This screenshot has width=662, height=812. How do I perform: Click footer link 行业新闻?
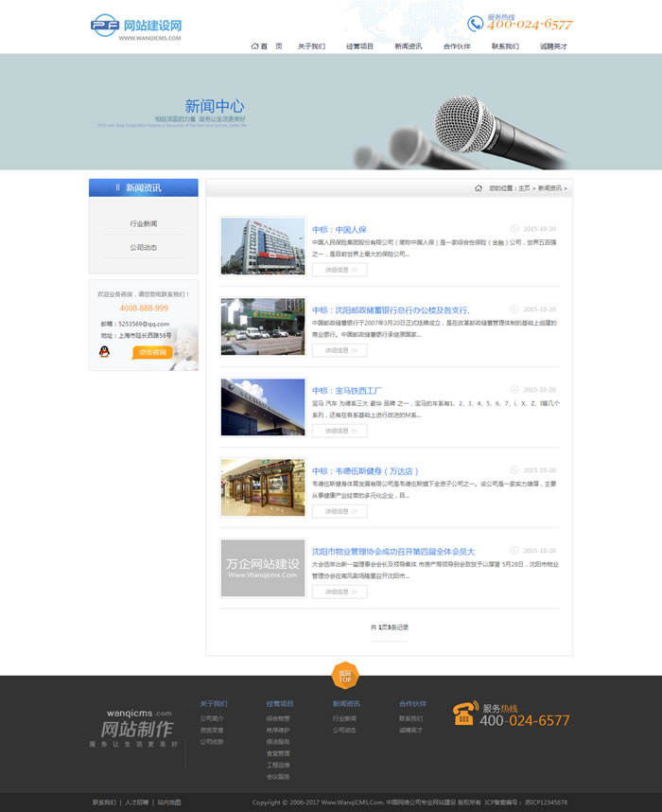tap(345, 718)
